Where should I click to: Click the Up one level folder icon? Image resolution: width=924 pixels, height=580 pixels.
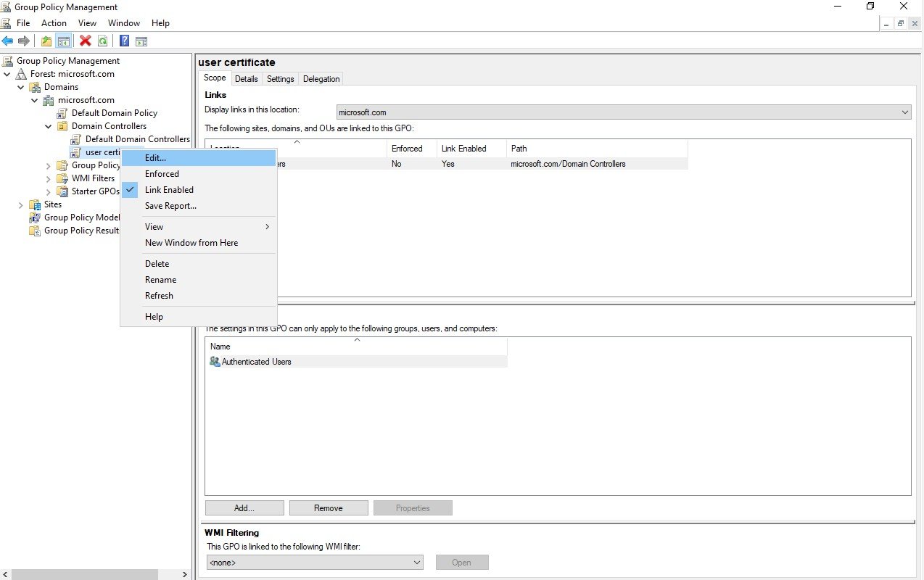click(x=46, y=41)
